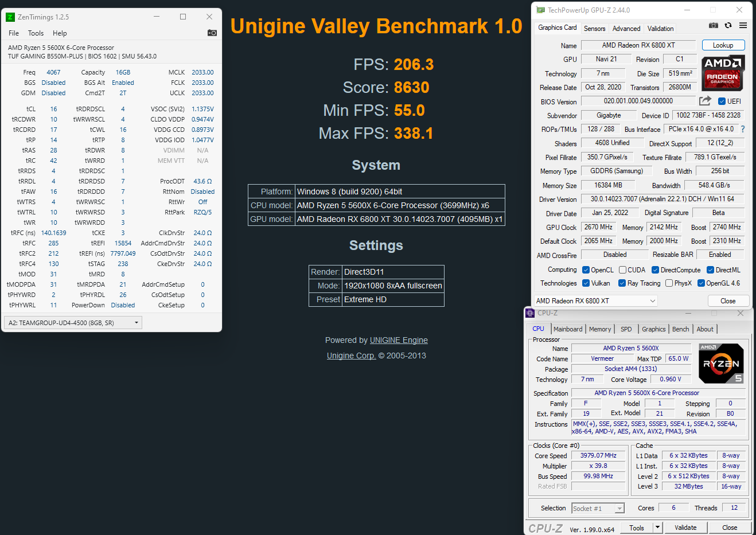The image size is (756, 535).
Task: Minimize the ZenTimings window
Action: [157, 17]
